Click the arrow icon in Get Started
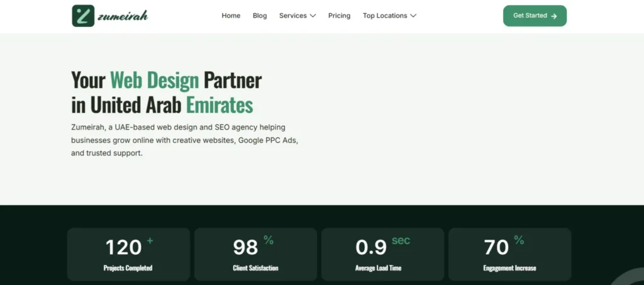 (554, 16)
